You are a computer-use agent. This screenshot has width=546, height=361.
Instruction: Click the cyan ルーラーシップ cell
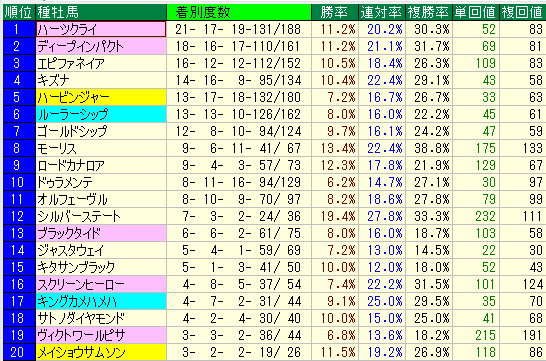[x=101, y=114]
